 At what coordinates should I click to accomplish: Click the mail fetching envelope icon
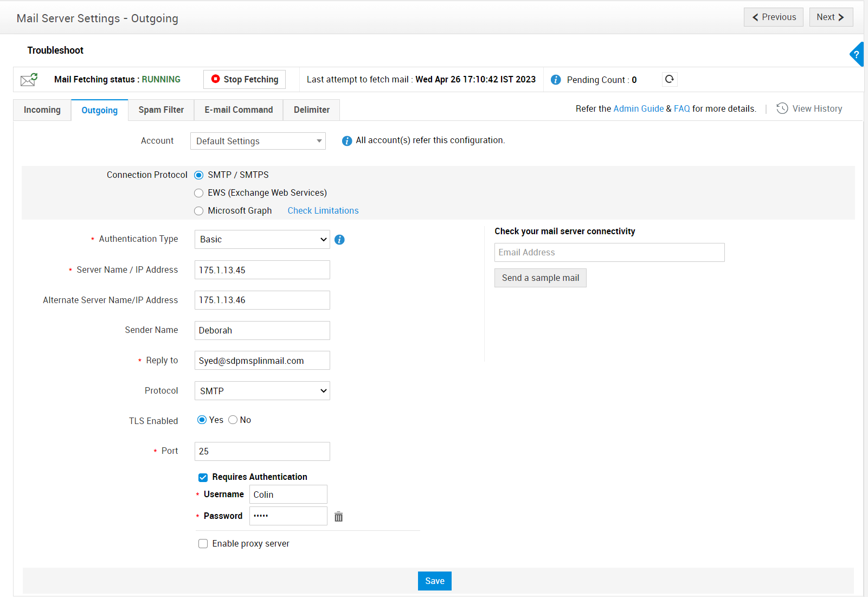click(29, 80)
